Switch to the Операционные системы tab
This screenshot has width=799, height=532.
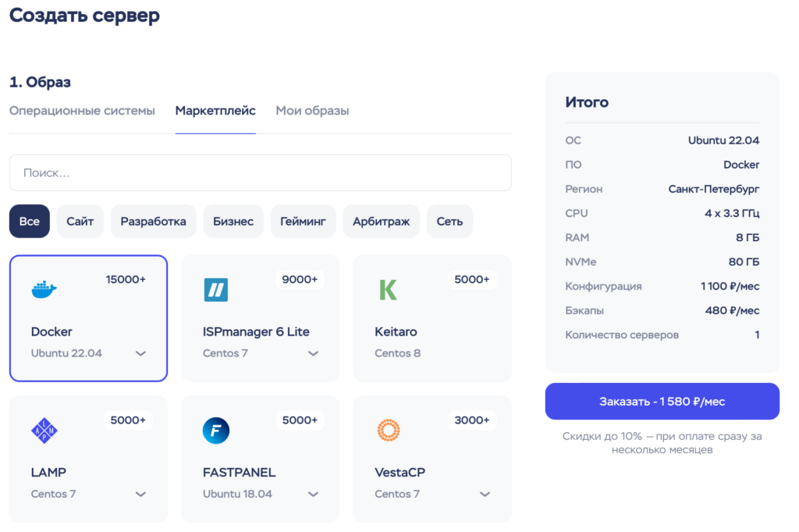(82, 111)
